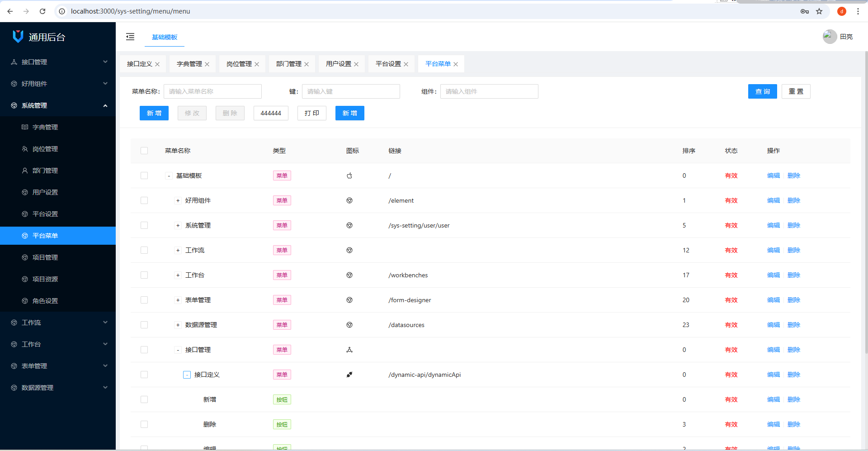Click the plug icon in 接口定义 row
This screenshot has height=451, width=868.
coord(349,375)
